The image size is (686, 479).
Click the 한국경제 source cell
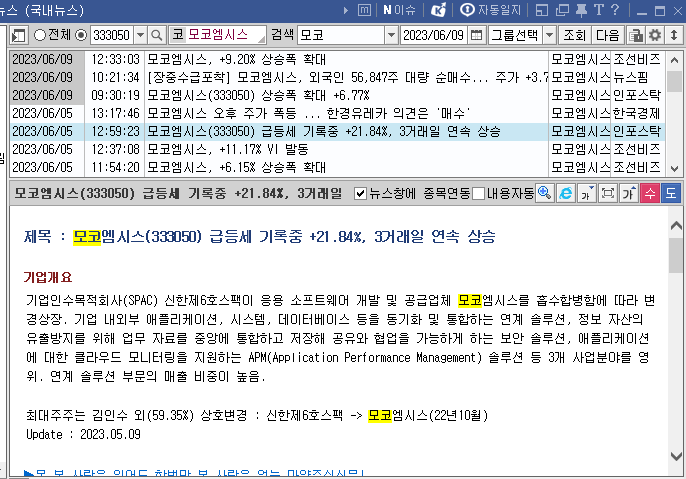tap(636, 113)
